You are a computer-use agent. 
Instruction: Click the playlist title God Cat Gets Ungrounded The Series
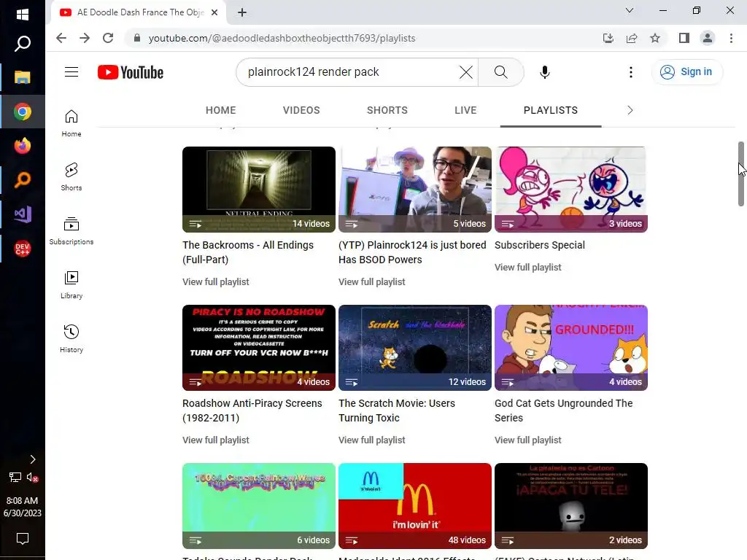click(564, 411)
